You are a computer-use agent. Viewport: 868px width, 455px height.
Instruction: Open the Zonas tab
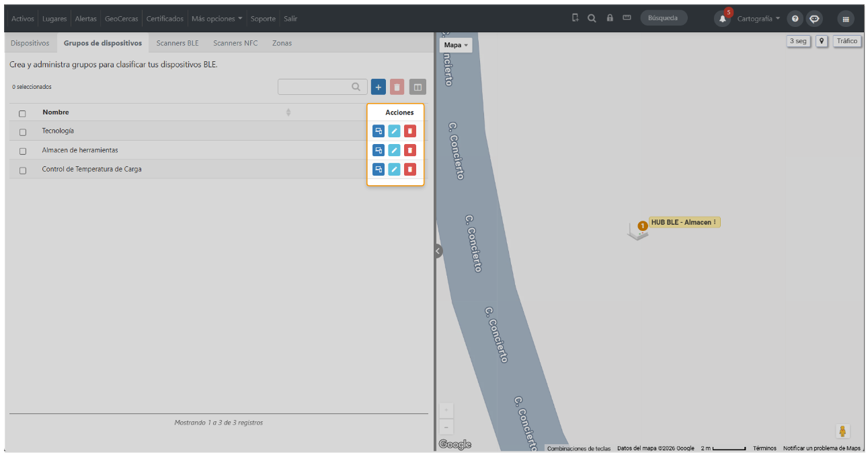click(x=282, y=43)
